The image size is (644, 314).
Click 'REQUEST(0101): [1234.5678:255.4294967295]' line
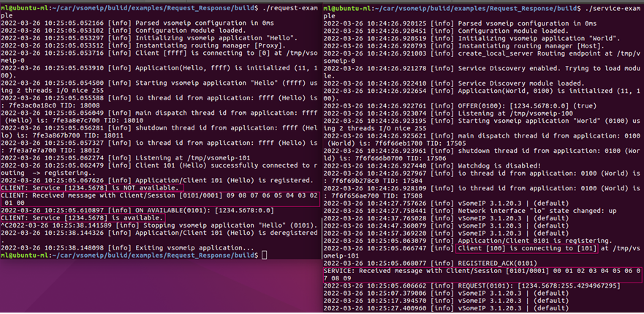click(471, 285)
